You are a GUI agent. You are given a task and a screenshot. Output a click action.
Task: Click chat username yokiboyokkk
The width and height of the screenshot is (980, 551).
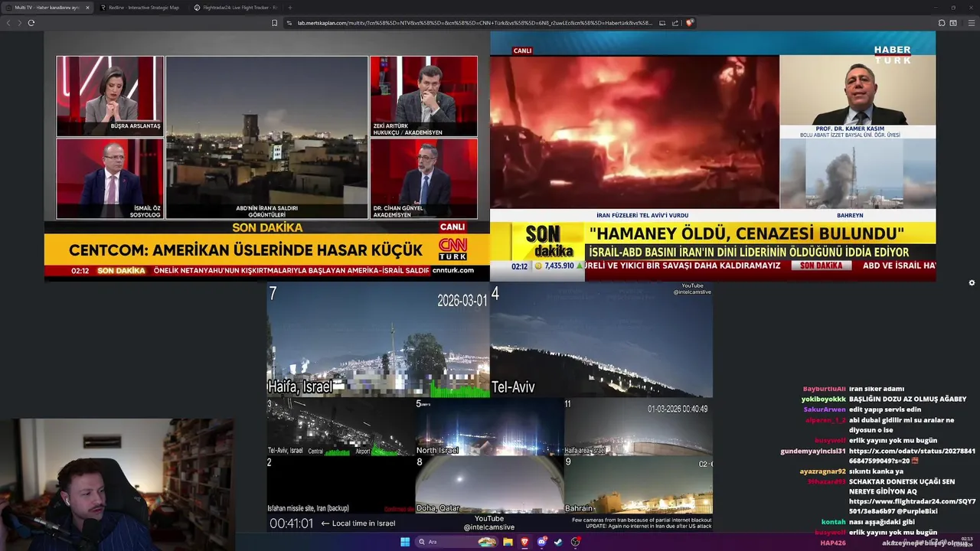click(823, 399)
